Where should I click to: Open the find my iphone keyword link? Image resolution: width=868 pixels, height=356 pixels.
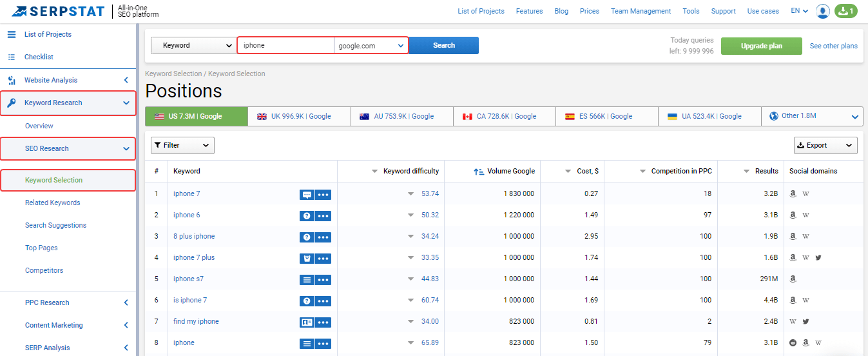click(196, 321)
